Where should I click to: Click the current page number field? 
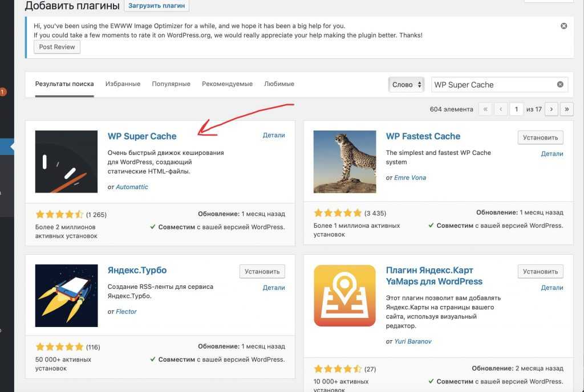[516, 109]
